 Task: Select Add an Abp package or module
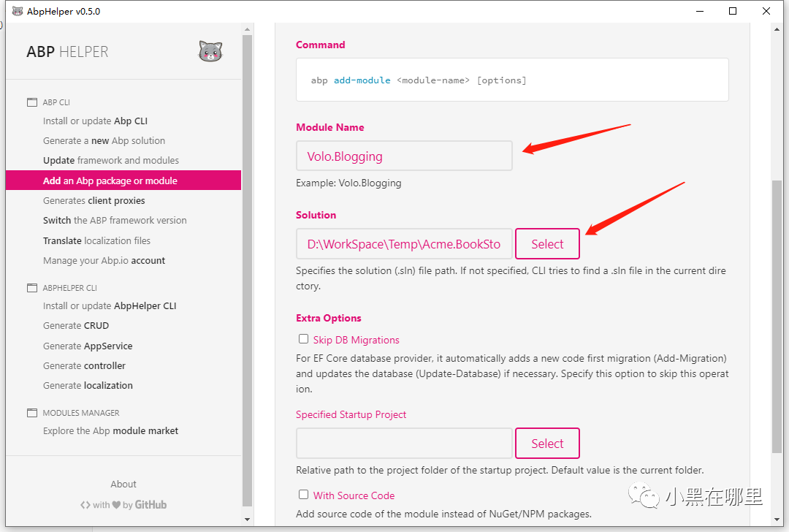123,180
